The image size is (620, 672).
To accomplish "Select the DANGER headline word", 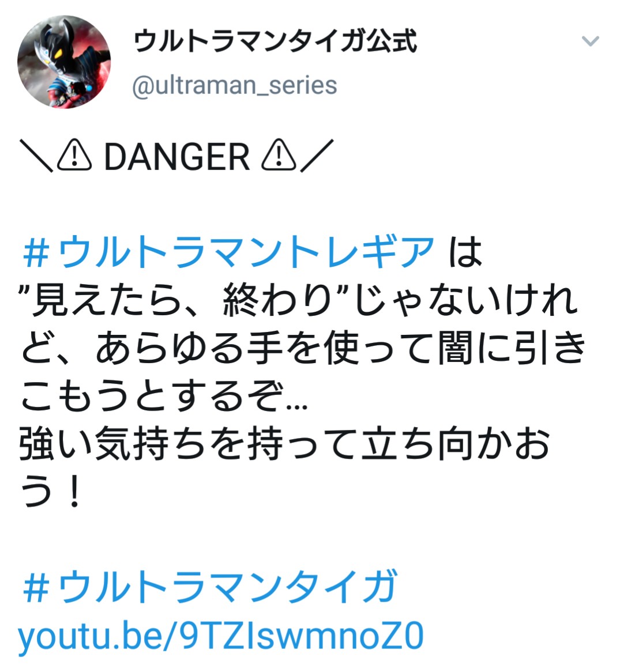I will pos(176,156).
